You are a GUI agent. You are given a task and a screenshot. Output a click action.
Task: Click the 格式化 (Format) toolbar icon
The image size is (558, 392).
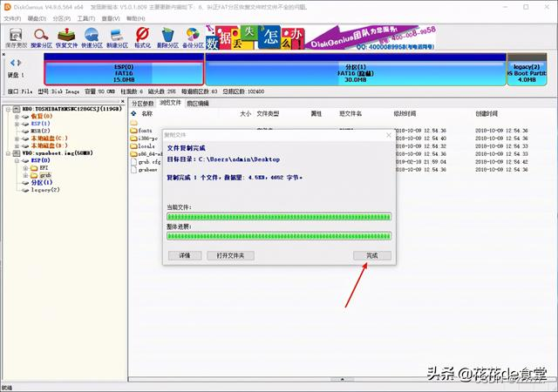click(142, 37)
